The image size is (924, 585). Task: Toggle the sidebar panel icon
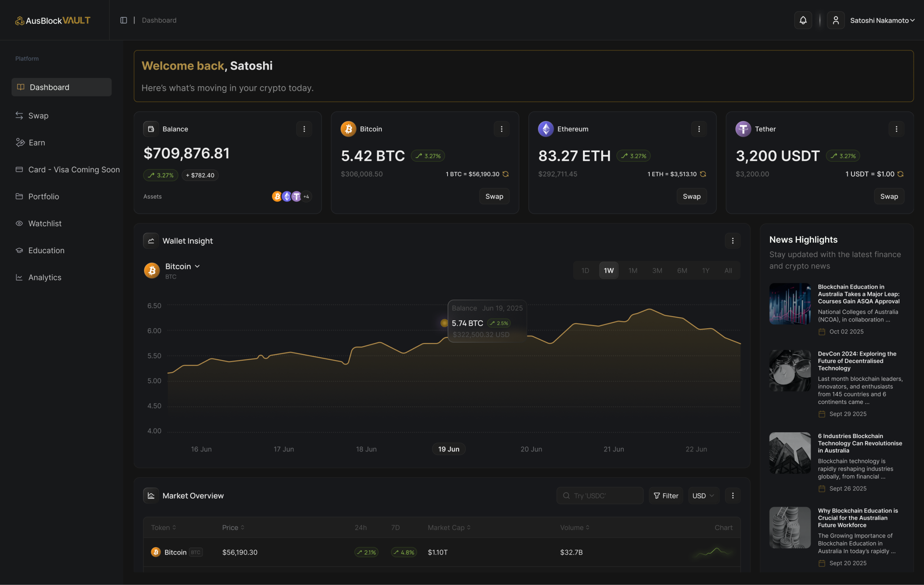click(123, 20)
